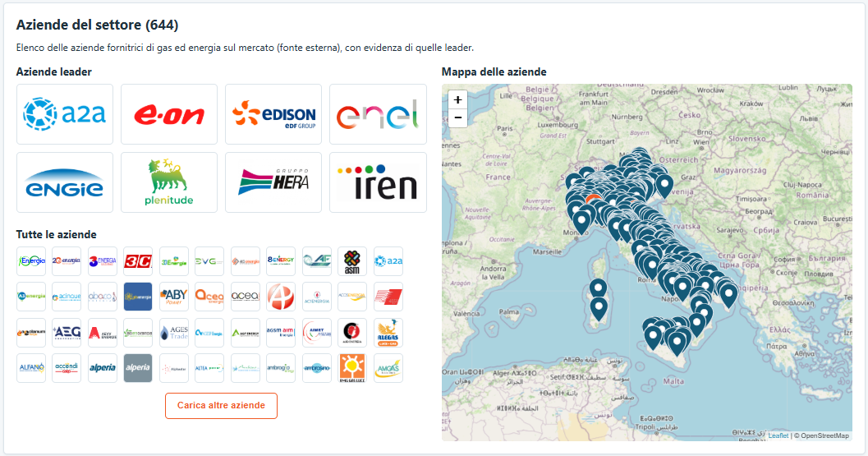Select the orange sun AMG Gas Luce tile
This screenshot has width=868, height=456.
click(x=352, y=368)
